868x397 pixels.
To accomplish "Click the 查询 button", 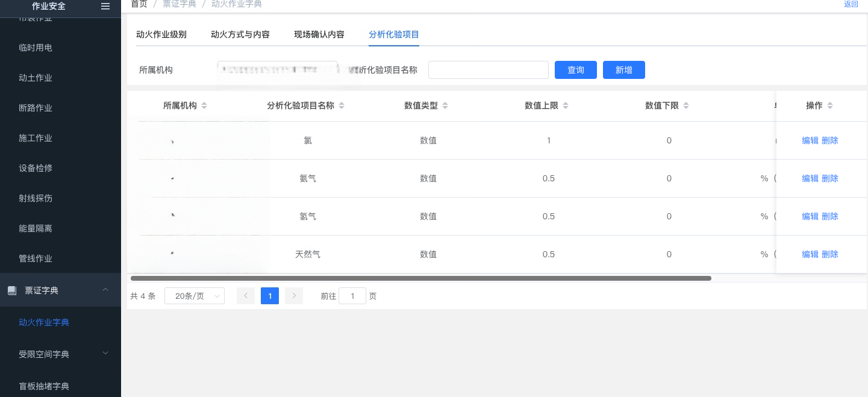I will [x=576, y=70].
